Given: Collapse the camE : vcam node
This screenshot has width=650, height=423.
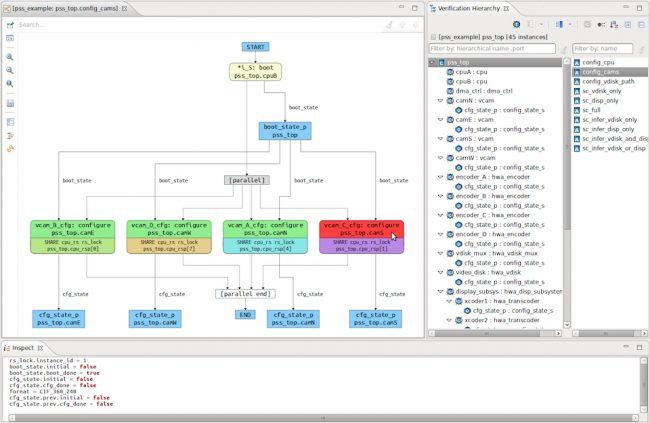Looking at the screenshot, I should click(x=441, y=119).
